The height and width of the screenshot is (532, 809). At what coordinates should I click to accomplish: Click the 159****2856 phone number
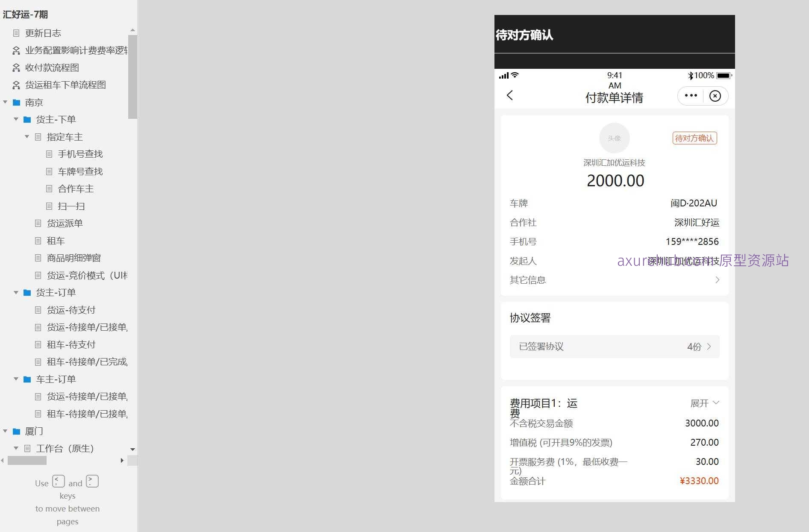click(692, 241)
